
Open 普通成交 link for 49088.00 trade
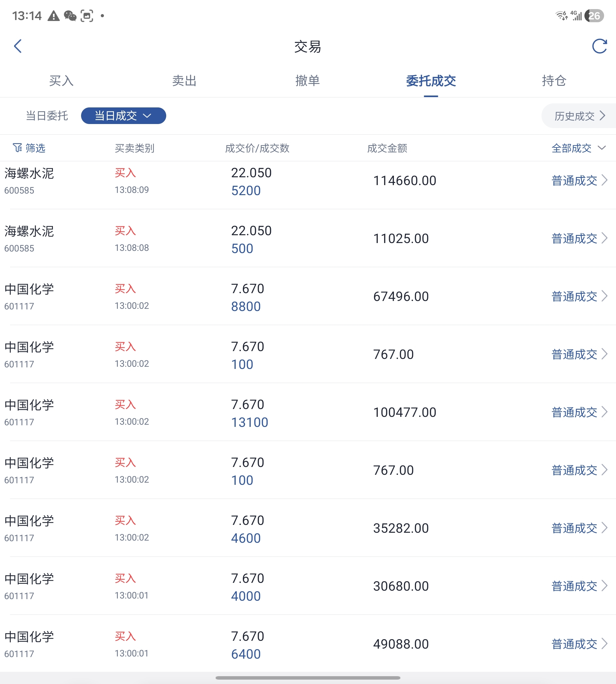click(x=574, y=644)
